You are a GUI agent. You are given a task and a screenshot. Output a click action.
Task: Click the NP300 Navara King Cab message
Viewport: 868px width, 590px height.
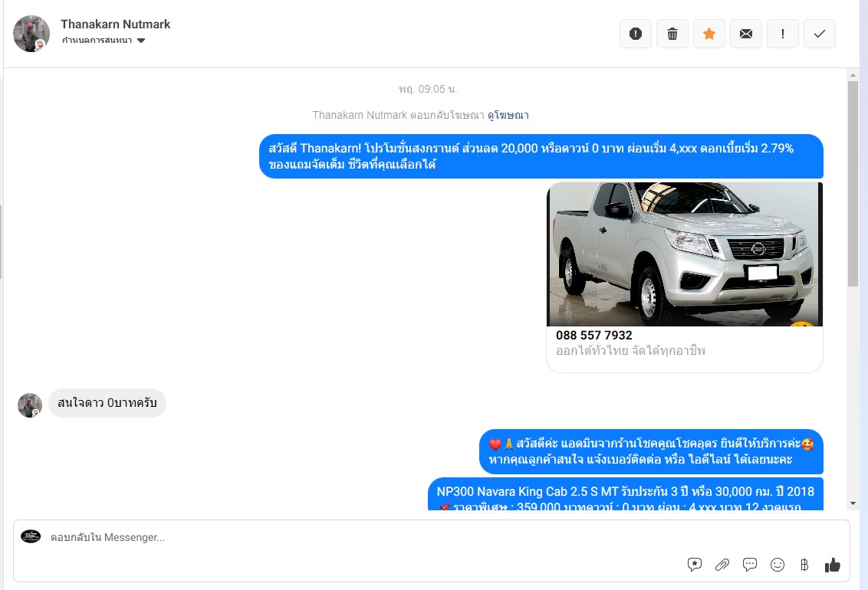626,494
